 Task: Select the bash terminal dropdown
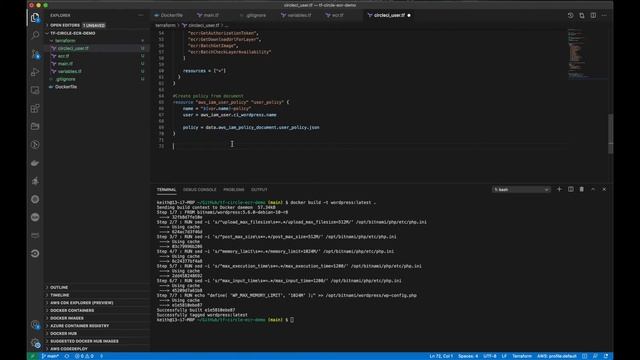pos(521,189)
